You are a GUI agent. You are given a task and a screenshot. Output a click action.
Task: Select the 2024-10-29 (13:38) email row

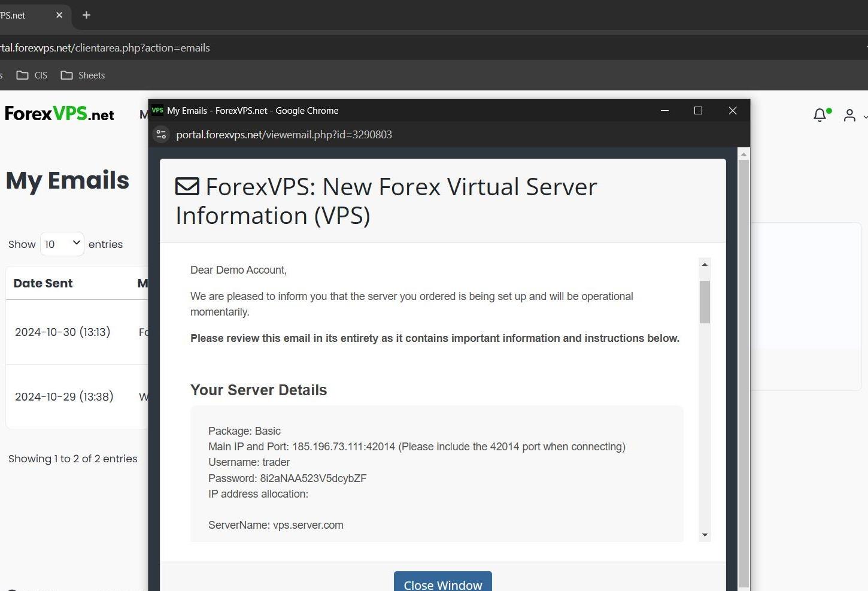pyautogui.click(x=77, y=396)
